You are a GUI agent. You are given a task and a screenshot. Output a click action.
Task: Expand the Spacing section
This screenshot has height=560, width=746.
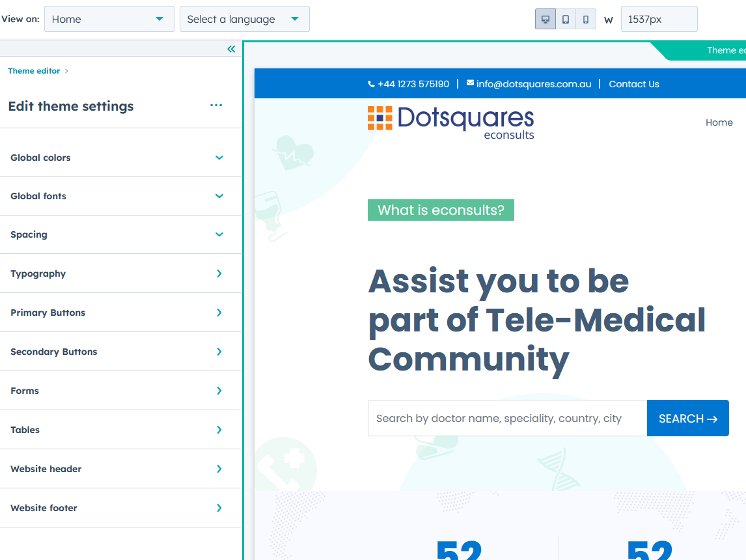[120, 234]
